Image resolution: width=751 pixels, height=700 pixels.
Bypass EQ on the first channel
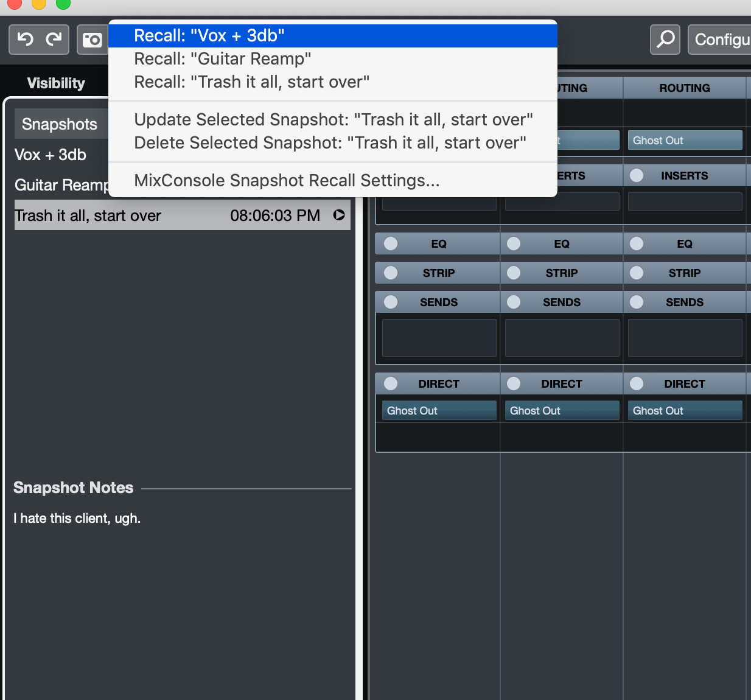tap(390, 243)
